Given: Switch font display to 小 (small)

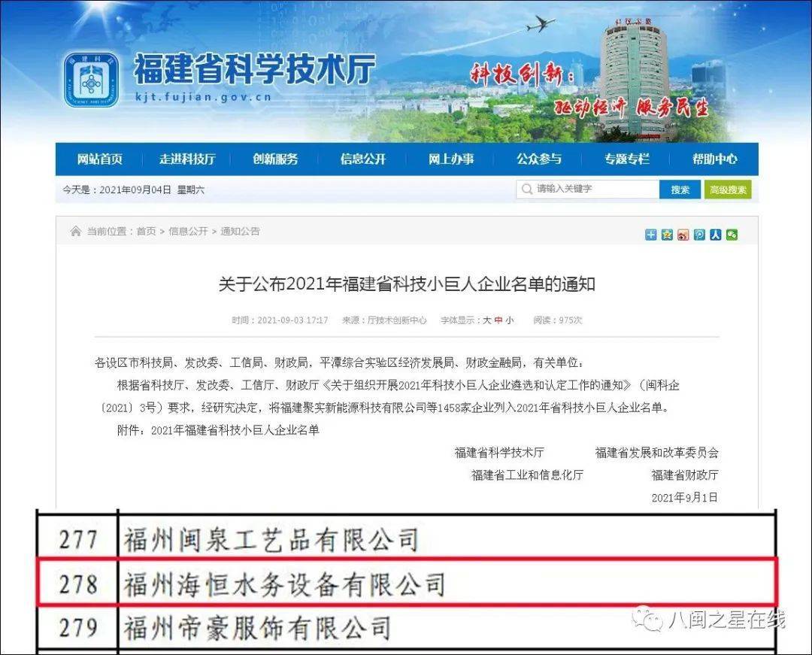Looking at the screenshot, I should tap(512, 320).
